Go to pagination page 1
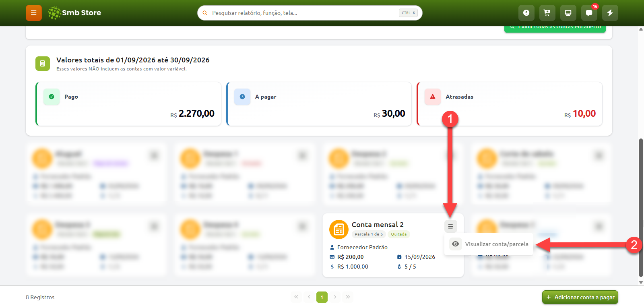 click(322, 297)
